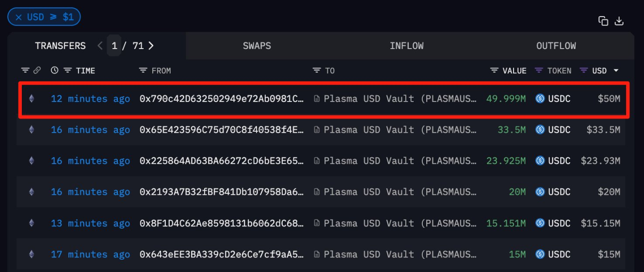Go to the next transfers page arrow

(151, 46)
